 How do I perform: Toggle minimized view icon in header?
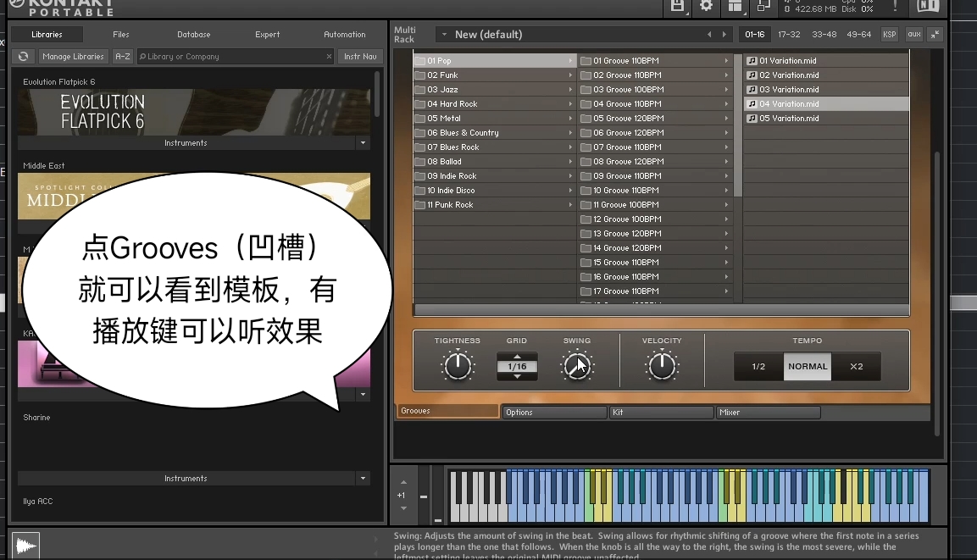763,6
